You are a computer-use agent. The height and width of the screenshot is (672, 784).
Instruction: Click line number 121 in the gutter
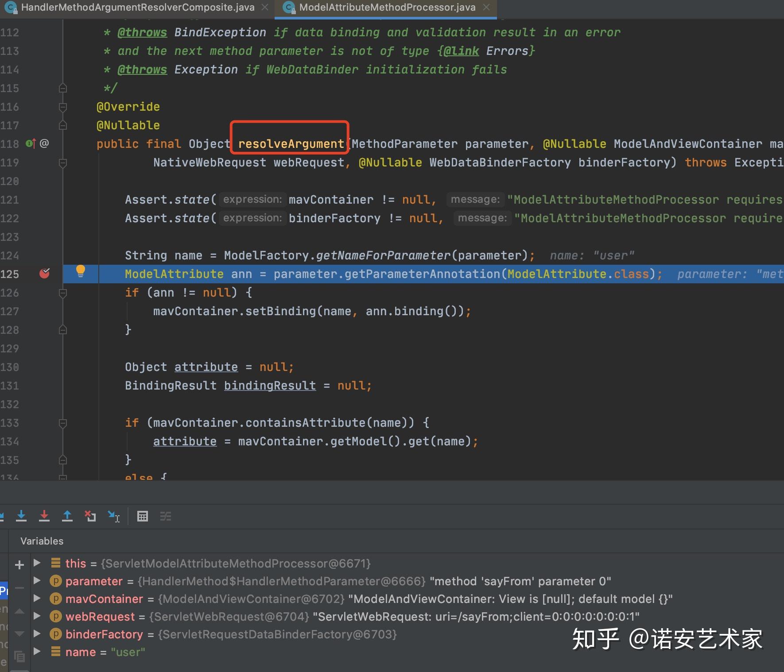coord(10,200)
